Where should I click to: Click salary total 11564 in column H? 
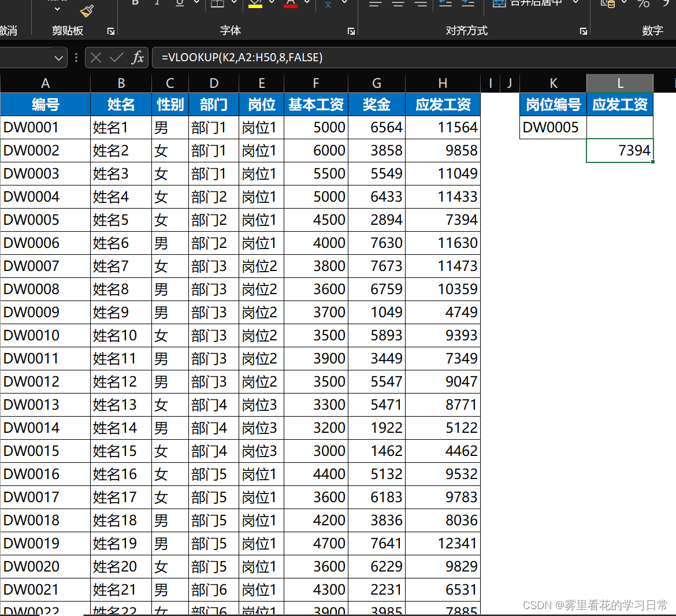(x=443, y=127)
